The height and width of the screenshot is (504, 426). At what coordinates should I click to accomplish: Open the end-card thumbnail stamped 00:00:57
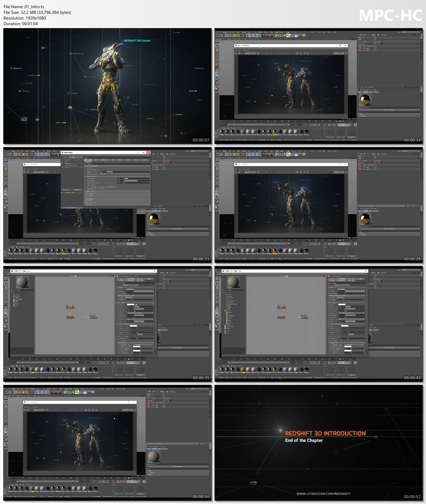pos(318,443)
